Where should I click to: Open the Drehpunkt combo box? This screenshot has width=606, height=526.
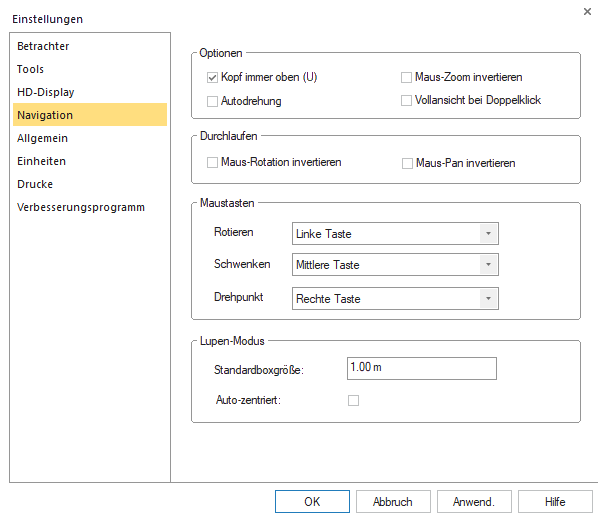395,299
